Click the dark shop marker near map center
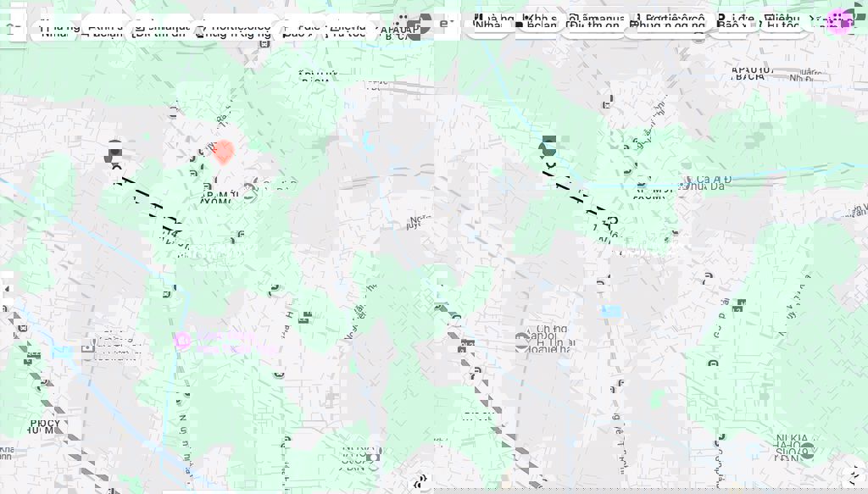The height and width of the screenshot is (494, 868). click(x=465, y=346)
